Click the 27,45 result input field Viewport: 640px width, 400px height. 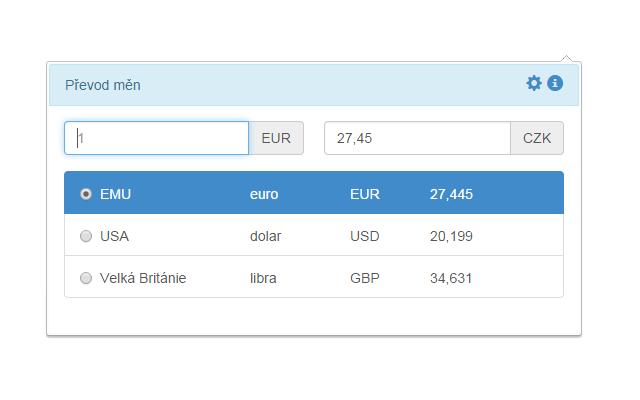[x=417, y=138]
